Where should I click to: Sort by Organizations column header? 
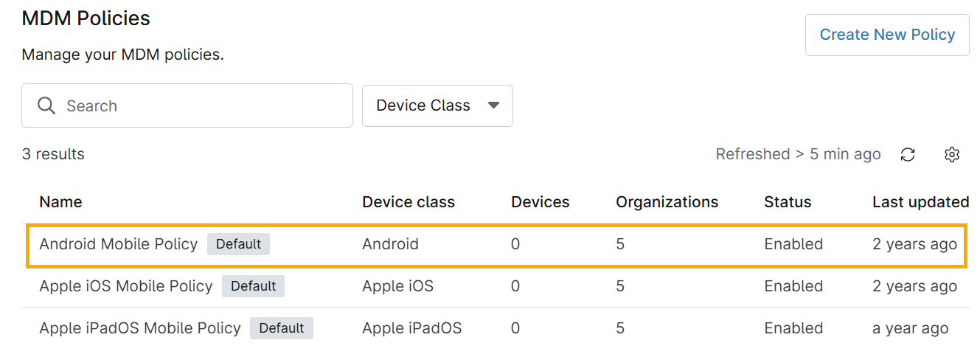click(x=667, y=202)
